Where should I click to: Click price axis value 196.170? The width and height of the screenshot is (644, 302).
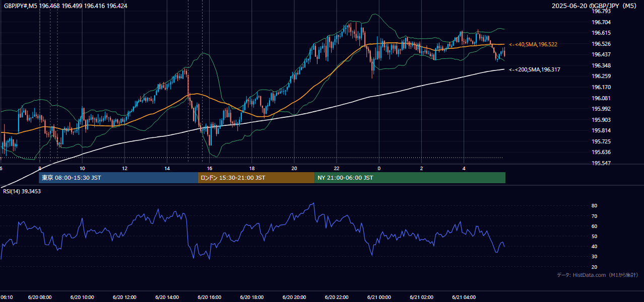(601, 87)
